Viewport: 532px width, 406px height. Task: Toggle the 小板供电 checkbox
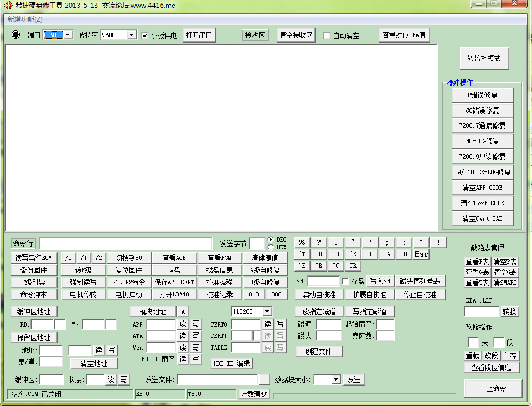click(x=144, y=35)
